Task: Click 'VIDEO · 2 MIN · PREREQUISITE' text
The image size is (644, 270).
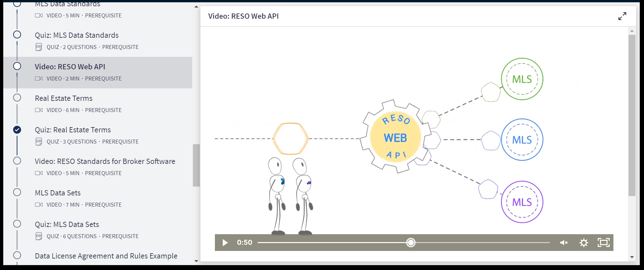Action: (84, 79)
